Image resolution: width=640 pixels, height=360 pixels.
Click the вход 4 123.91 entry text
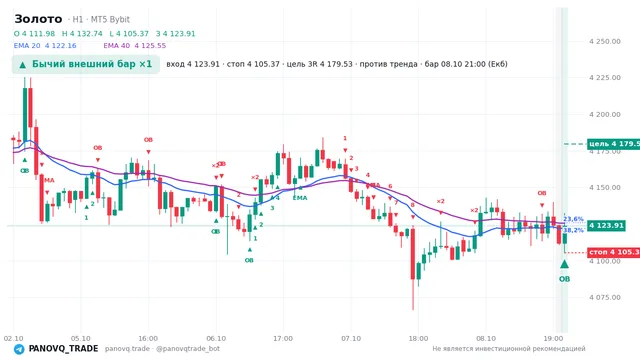pos(193,64)
